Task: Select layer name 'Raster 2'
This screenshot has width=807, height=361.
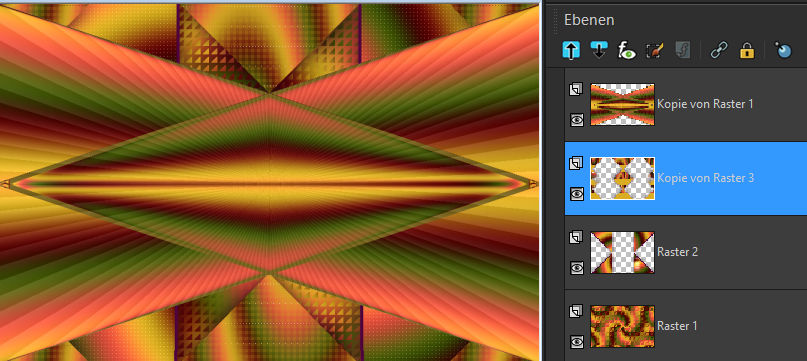Action: tap(677, 252)
